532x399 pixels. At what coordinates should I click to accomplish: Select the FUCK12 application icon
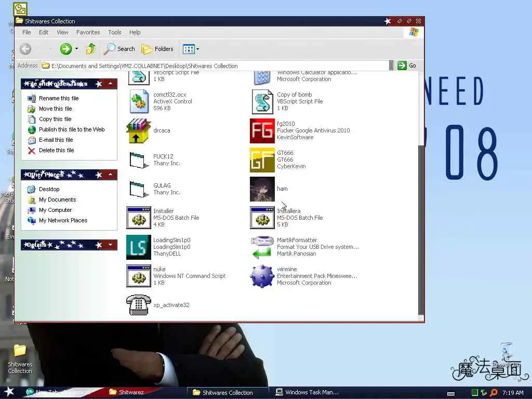tap(139, 160)
